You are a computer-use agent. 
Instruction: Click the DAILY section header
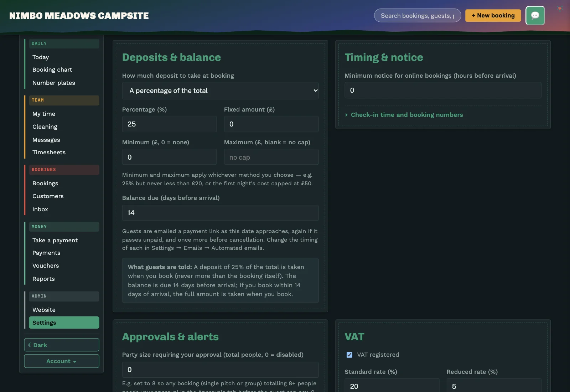pos(64,43)
